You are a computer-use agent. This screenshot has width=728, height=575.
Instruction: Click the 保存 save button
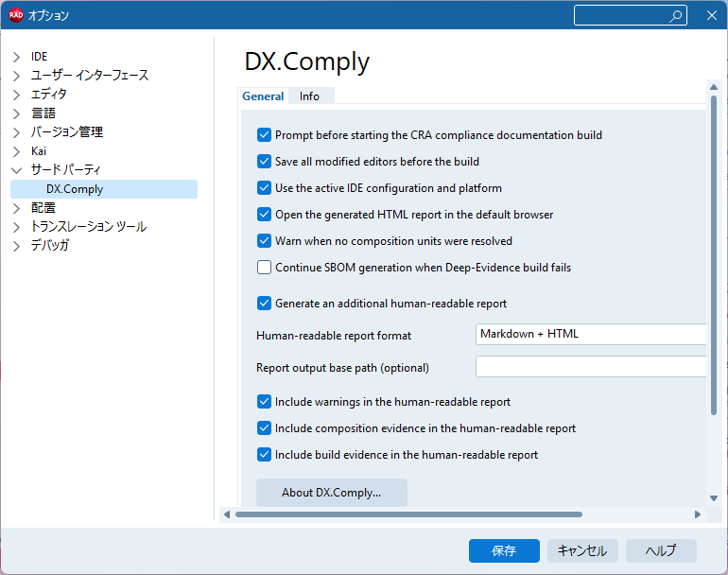pyautogui.click(x=504, y=550)
